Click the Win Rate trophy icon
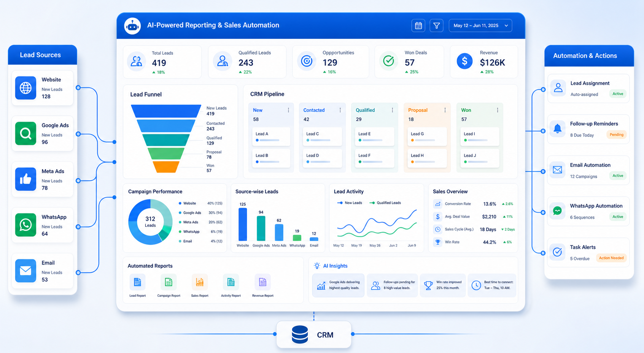The height and width of the screenshot is (353, 644). click(438, 242)
